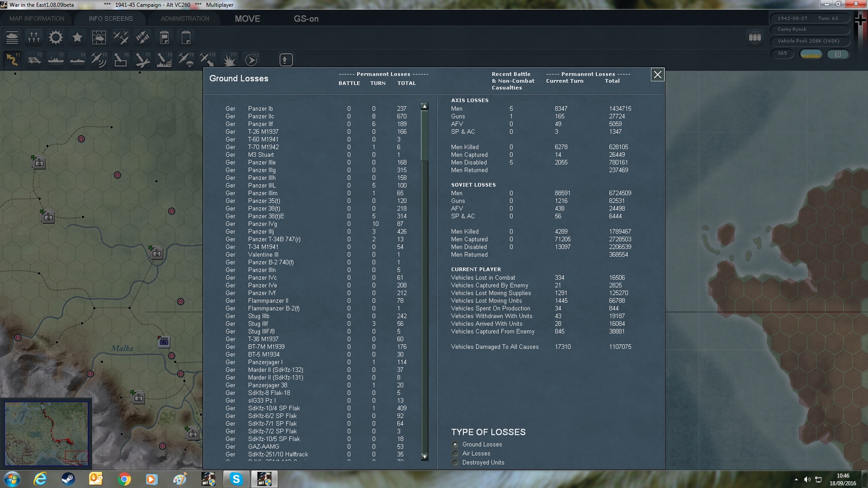Open the Map Information tab
Image resolution: width=868 pixels, height=488 pixels.
37,19
